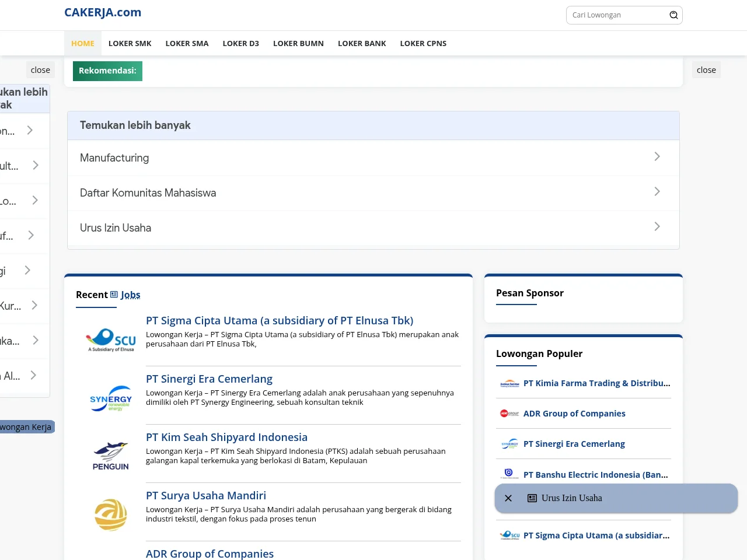Image resolution: width=747 pixels, height=560 pixels.
Task: Click the Synergy renewable energy logo
Action: pyautogui.click(x=111, y=398)
